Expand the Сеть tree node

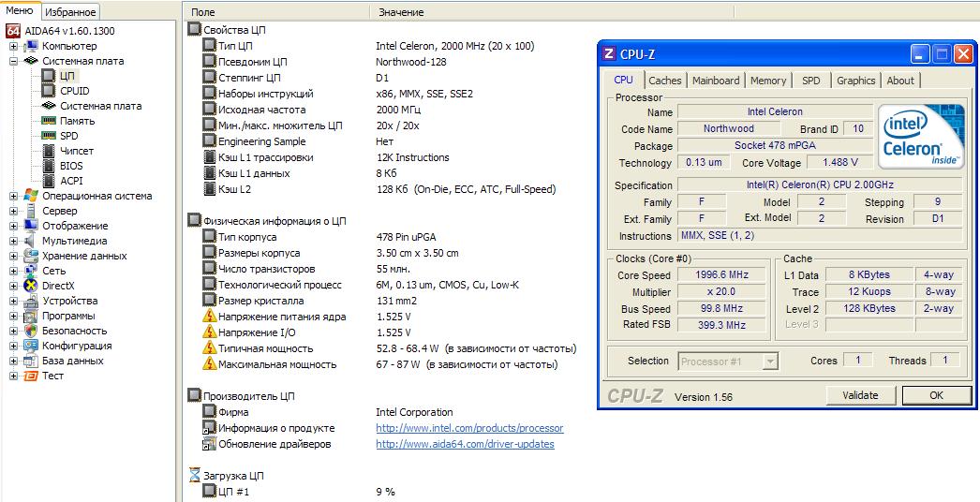pyautogui.click(x=14, y=271)
